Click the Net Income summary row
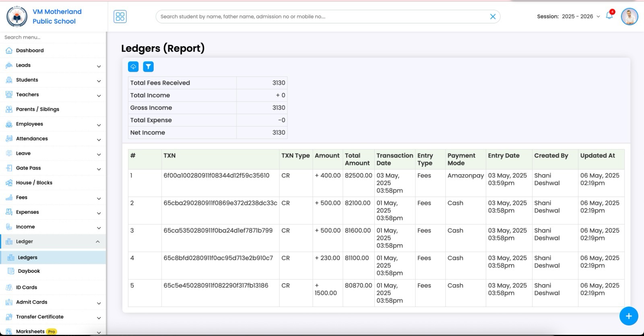The width and height of the screenshot is (644, 336). [x=208, y=133]
